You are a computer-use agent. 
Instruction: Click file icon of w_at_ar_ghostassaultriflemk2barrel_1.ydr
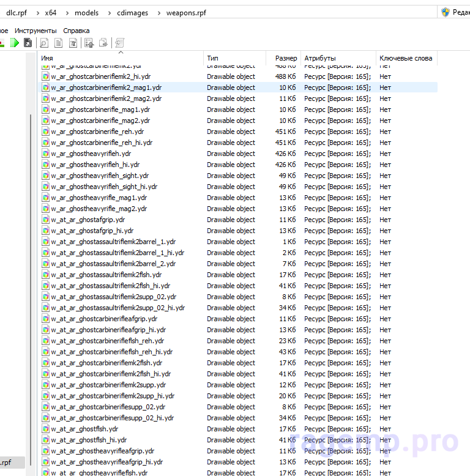[45, 242]
